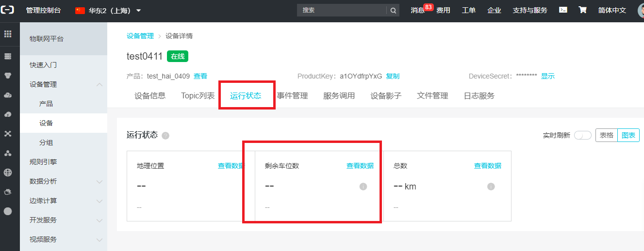Switch view to 图表 mode
Image resolution: width=644 pixels, height=251 pixels.
point(628,136)
